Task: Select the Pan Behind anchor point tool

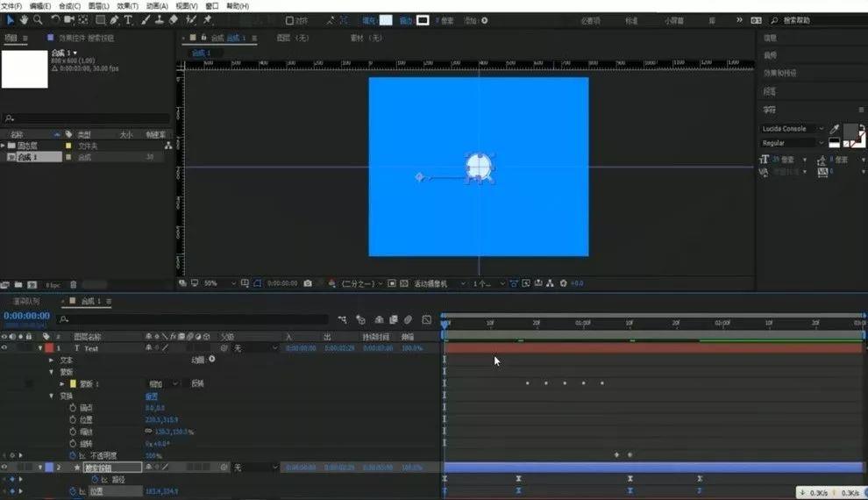Action: [x=83, y=20]
